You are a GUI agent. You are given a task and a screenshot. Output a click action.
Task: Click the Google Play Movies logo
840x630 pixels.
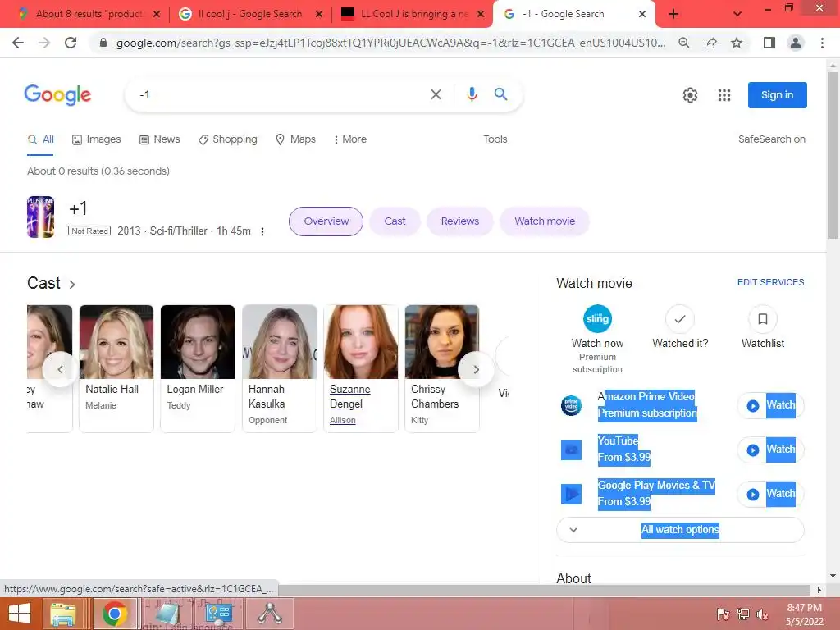pos(571,493)
